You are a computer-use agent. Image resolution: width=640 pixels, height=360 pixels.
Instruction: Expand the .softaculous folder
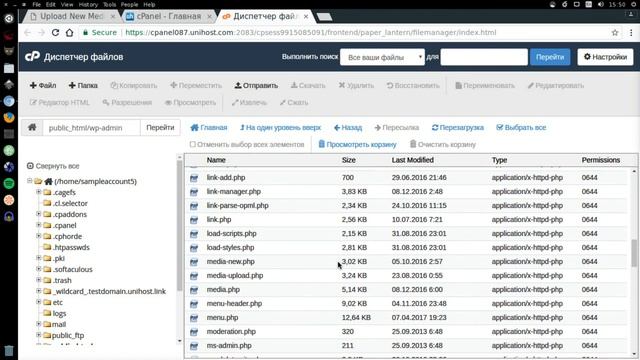click(38, 269)
